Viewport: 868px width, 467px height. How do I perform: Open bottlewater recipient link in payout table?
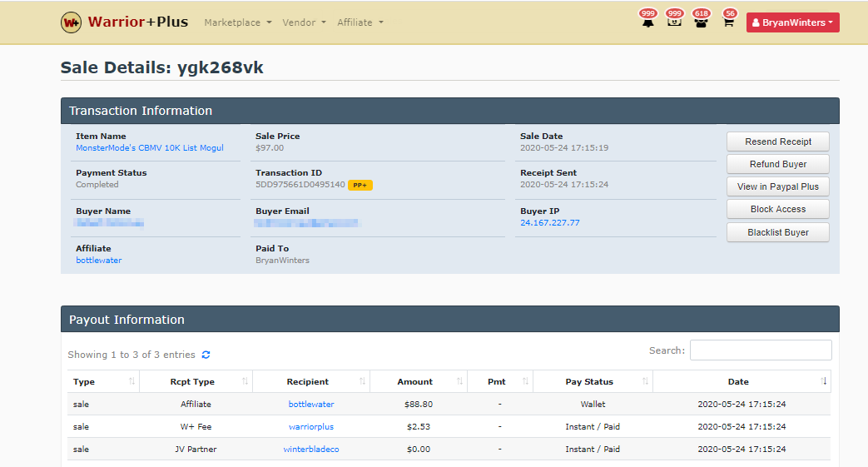(x=311, y=405)
